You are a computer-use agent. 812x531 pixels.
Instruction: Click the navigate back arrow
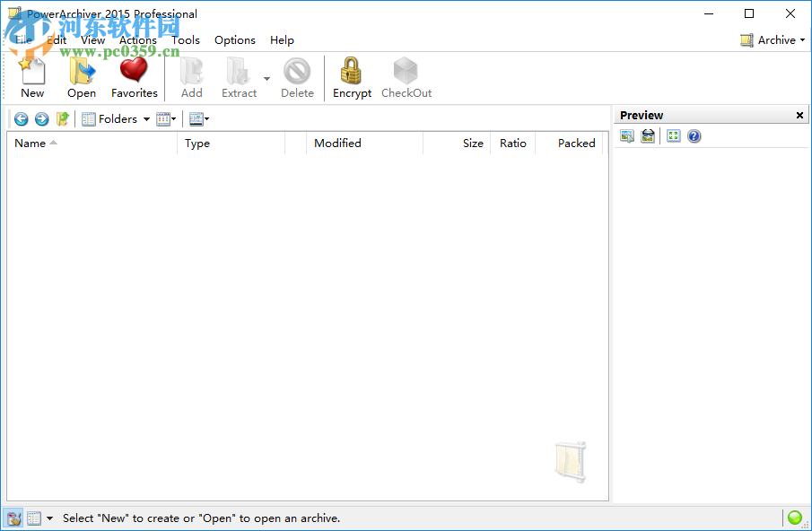coord(20,118)
